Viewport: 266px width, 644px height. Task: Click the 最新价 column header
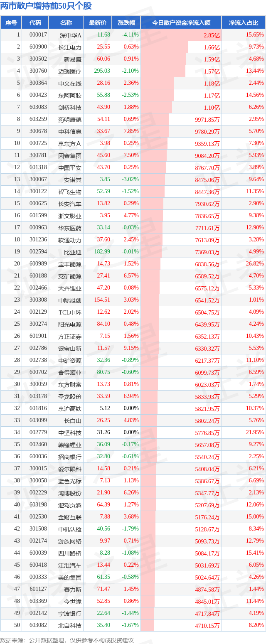point(97,23)
